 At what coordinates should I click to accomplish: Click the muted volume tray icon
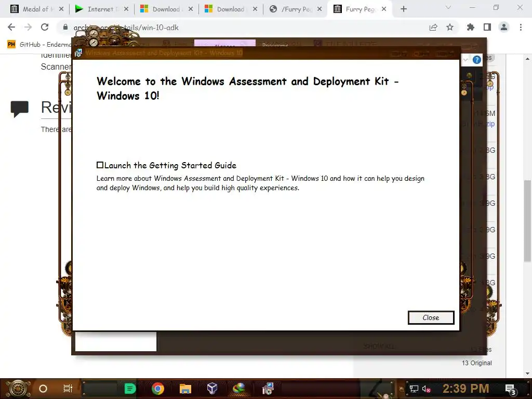[x=427, y=389]
